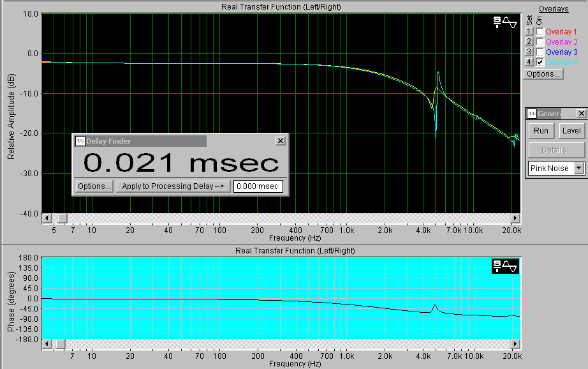The width and height of the screenshot is (588, 369).
Task: Start the generator with Run
Action: point(541,131)
